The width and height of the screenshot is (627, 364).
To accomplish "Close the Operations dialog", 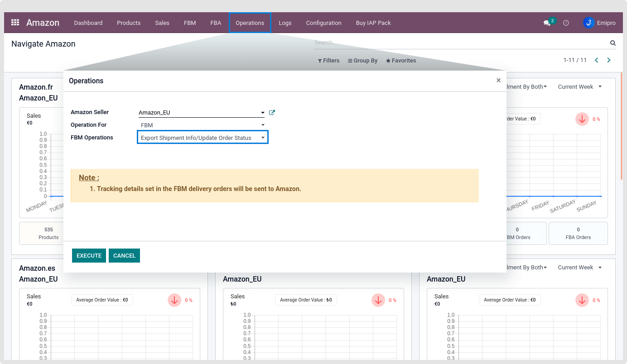I will (x=498, y=81).
